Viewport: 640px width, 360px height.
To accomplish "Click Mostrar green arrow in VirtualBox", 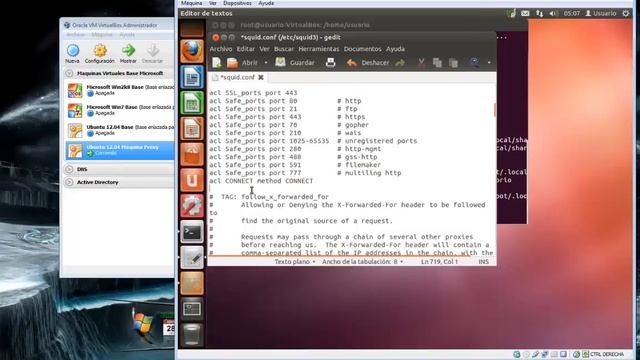I will tap(128, 53).
